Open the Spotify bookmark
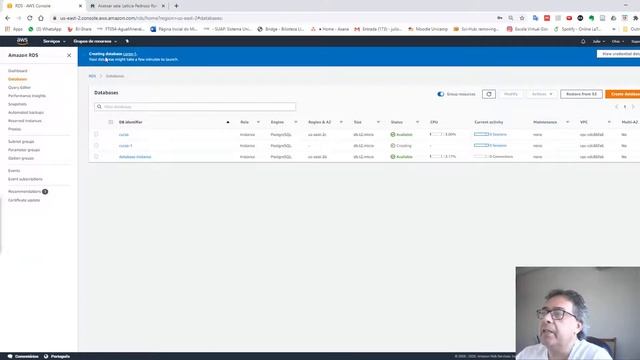The width and height of the screenshot is (640, 360). tap(578, 29)
